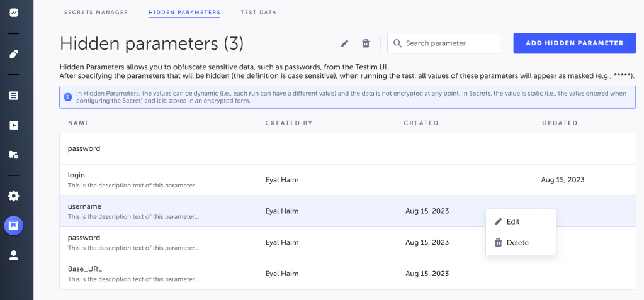Screen dimensions: 644x300
Task: Switch to the Test Data tab
Action: (258, 12)
